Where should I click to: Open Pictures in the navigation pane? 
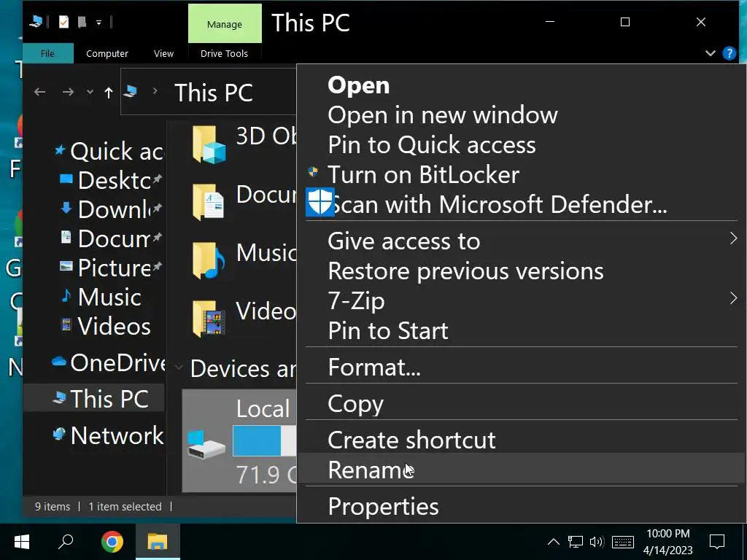pos(111,268)
